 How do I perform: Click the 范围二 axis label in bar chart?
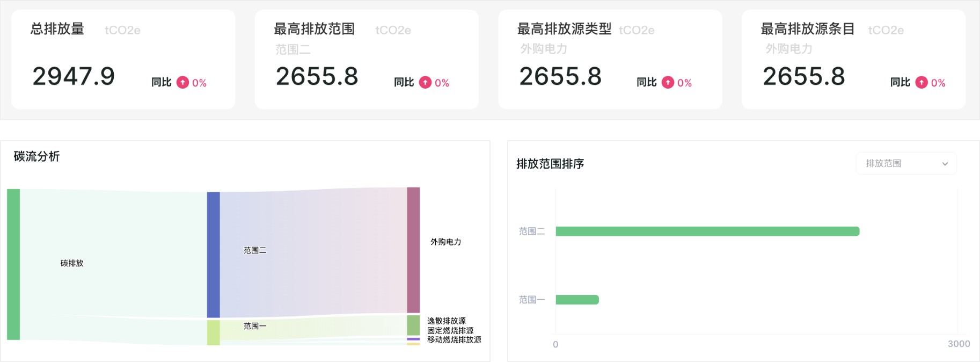tap(532, 231)
